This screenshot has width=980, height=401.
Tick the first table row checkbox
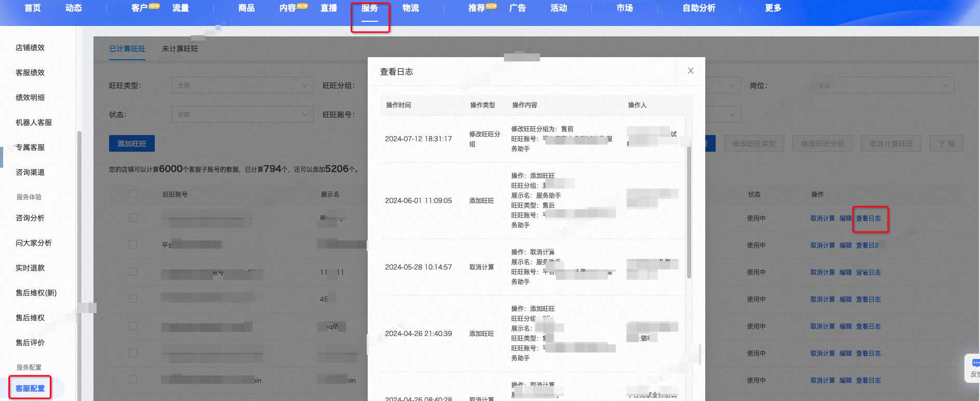133,218
